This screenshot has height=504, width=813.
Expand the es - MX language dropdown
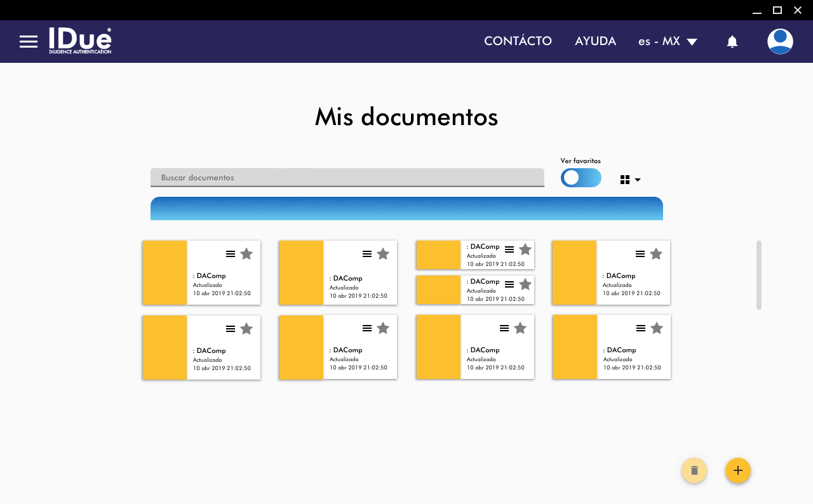pyautogui.click(x=668, y=42)
